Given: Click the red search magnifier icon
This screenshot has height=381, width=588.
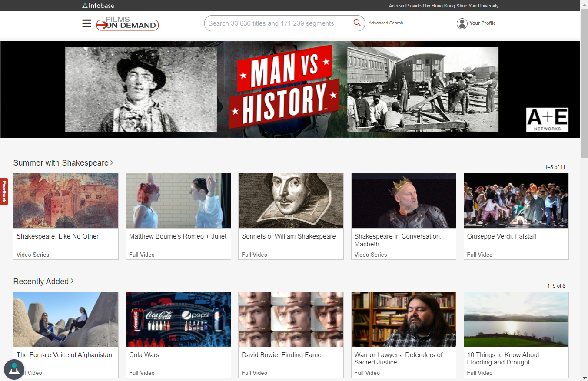Looking at the screenshot, I should pos(357,23).
